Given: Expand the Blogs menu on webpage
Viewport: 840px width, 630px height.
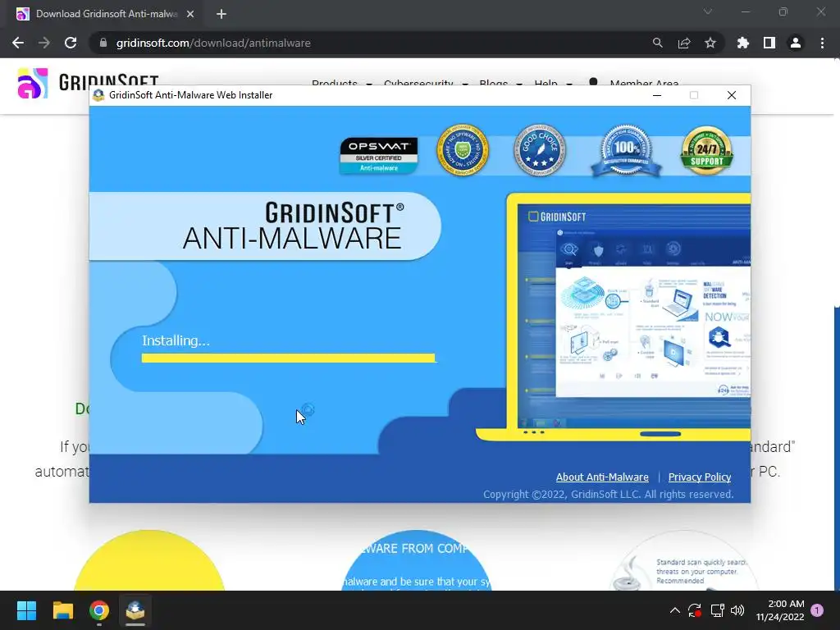Looking at the screenshot, I should coord(501,83).
